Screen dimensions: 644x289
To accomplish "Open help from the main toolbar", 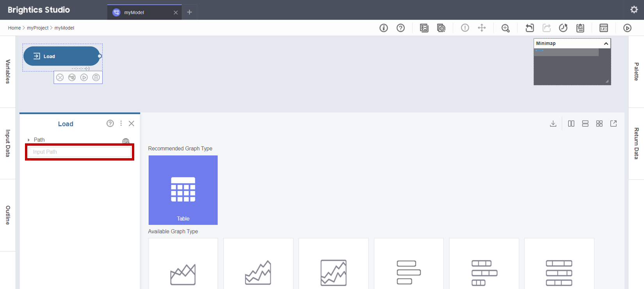I will [x=400, y=28].
